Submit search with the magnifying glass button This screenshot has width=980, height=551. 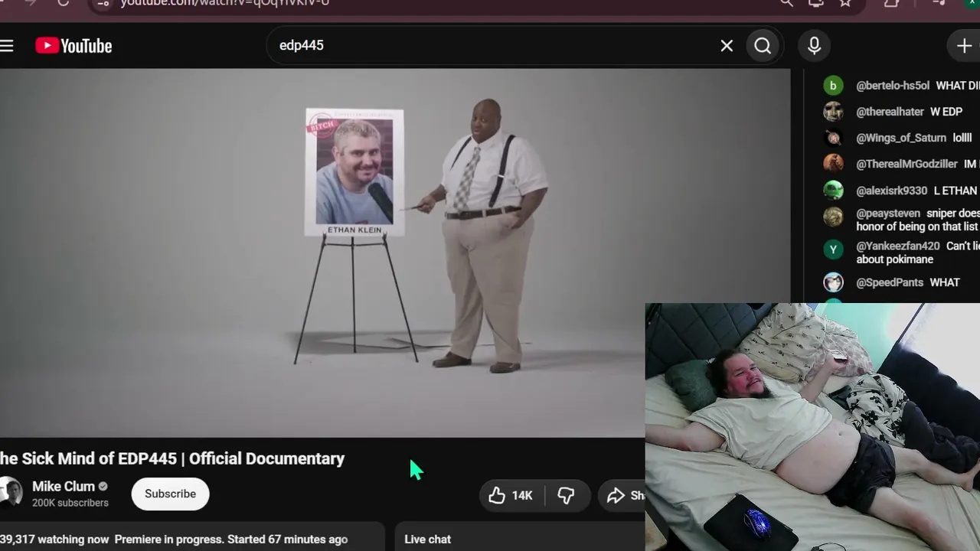[763, 46]
